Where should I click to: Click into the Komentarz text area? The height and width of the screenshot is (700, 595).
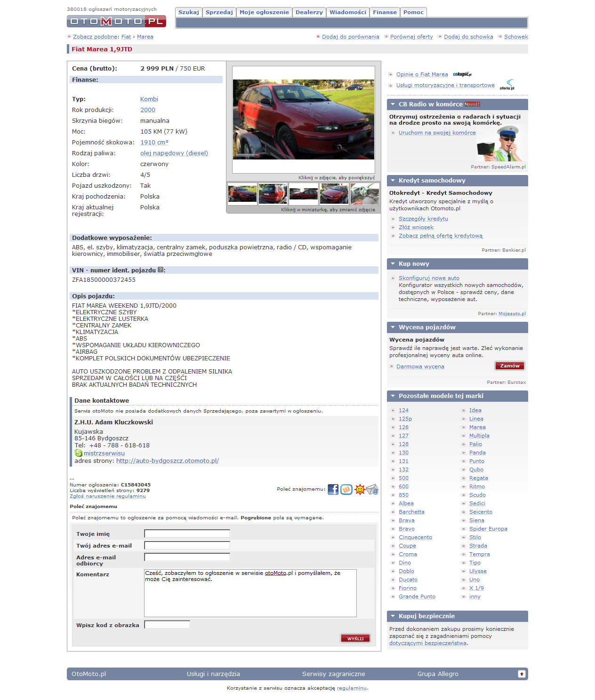(250, 593)
